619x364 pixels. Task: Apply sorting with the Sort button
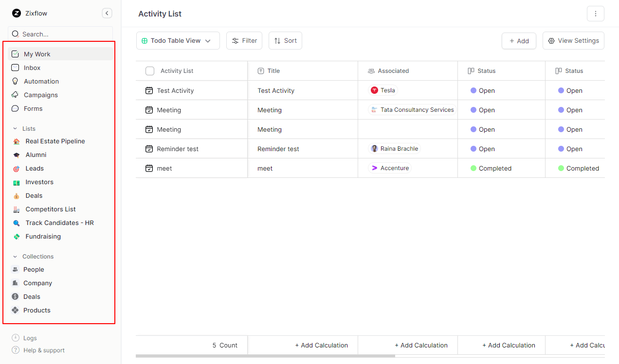[285, 40]
